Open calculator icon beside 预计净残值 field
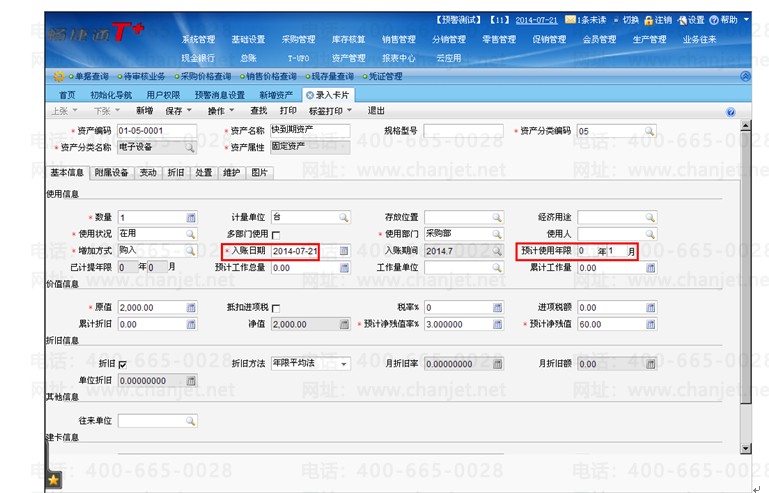 (x=650, y=324)
